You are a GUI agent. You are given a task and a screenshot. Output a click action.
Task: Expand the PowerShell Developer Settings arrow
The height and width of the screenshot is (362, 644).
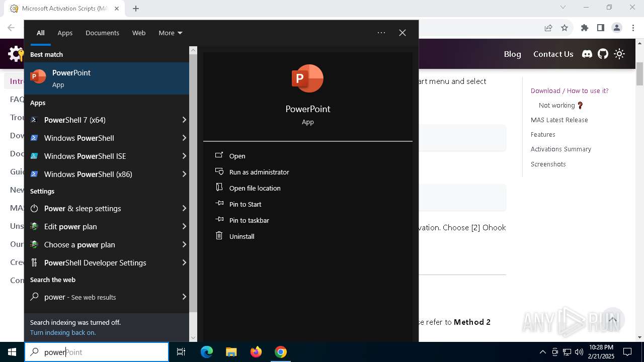184,262
